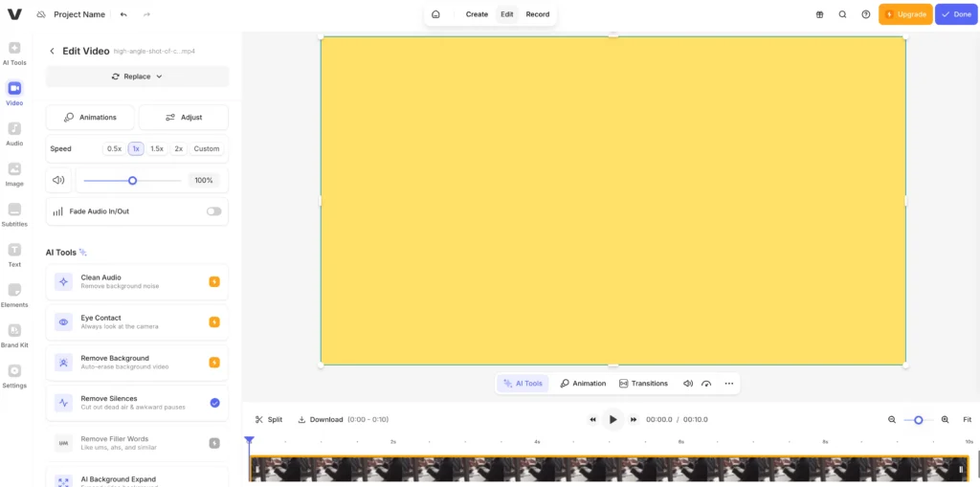Toggle Fade Audio In/Out switch

click(x=213, y=211)
